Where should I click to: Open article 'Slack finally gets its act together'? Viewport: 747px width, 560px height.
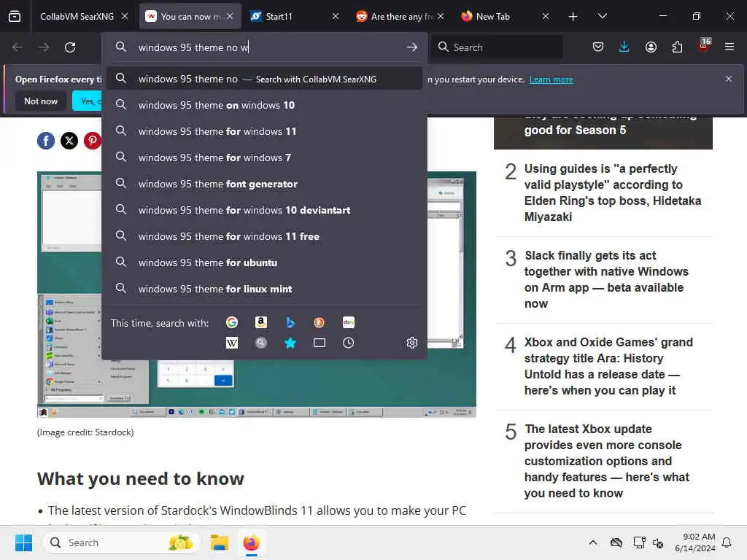point(606,279)
